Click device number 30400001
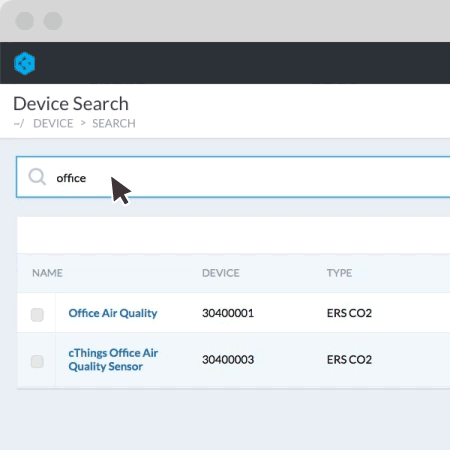 tap(228, 313)
